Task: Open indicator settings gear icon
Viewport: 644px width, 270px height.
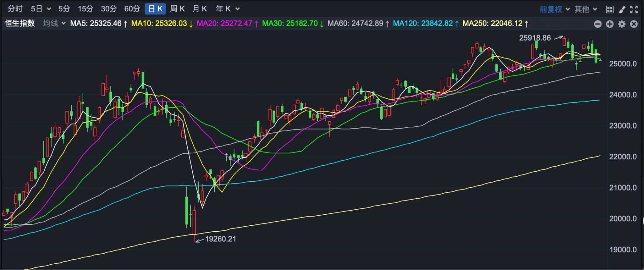Action: [x=622, y=24]
